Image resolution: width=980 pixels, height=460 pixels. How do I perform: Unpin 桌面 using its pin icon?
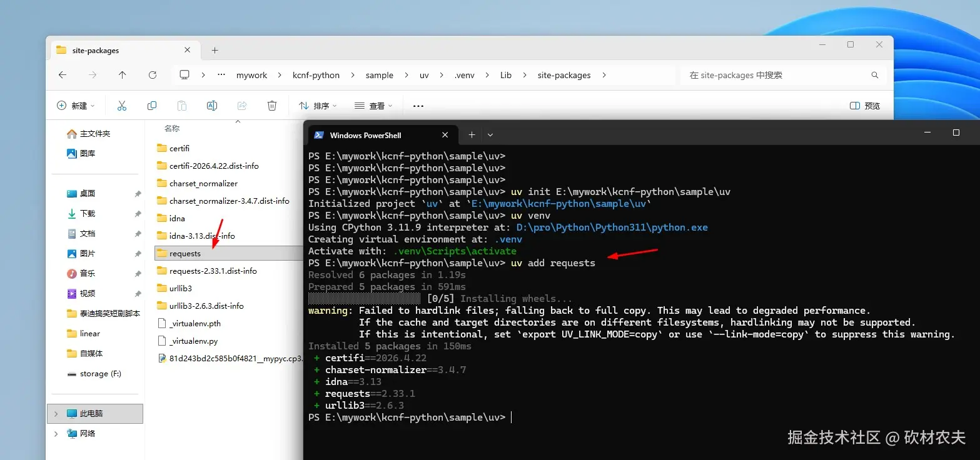coord(138,194)
